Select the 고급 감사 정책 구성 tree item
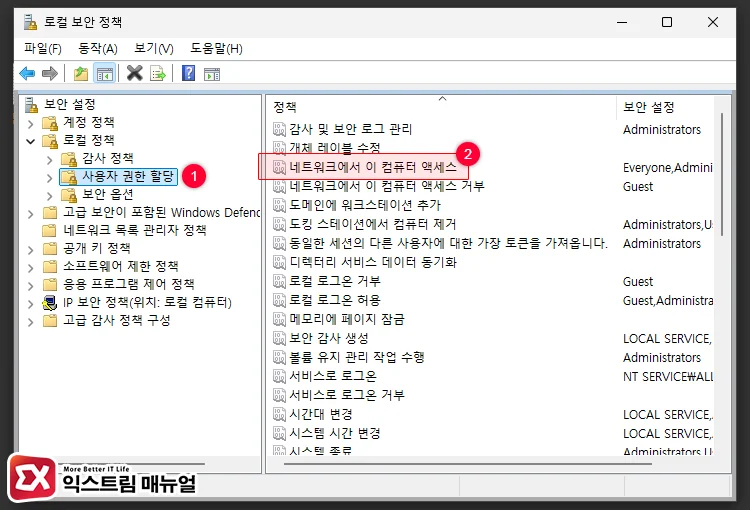 click(117, 320)
